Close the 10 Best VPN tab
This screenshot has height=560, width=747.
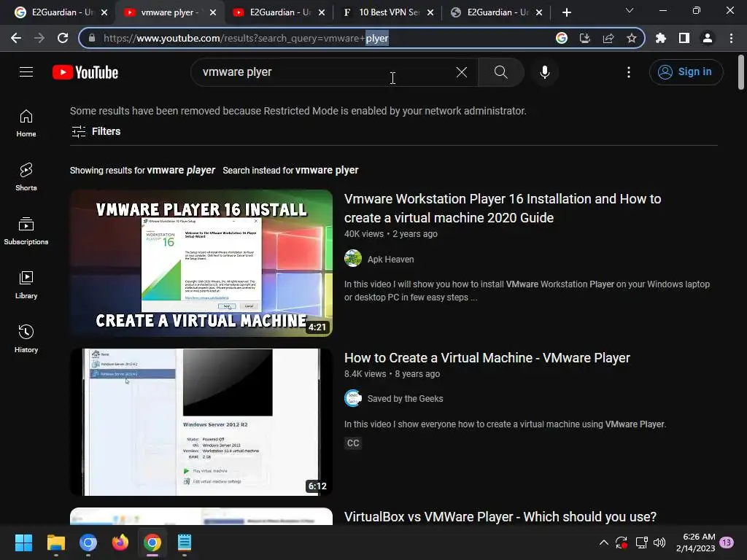tap(430, 12)
